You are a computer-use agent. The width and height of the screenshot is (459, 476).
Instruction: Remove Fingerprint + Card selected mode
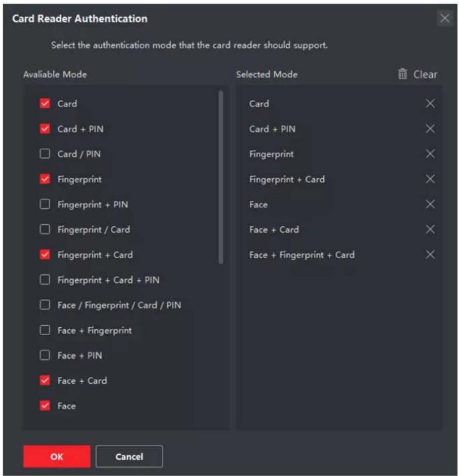point(430,179)
